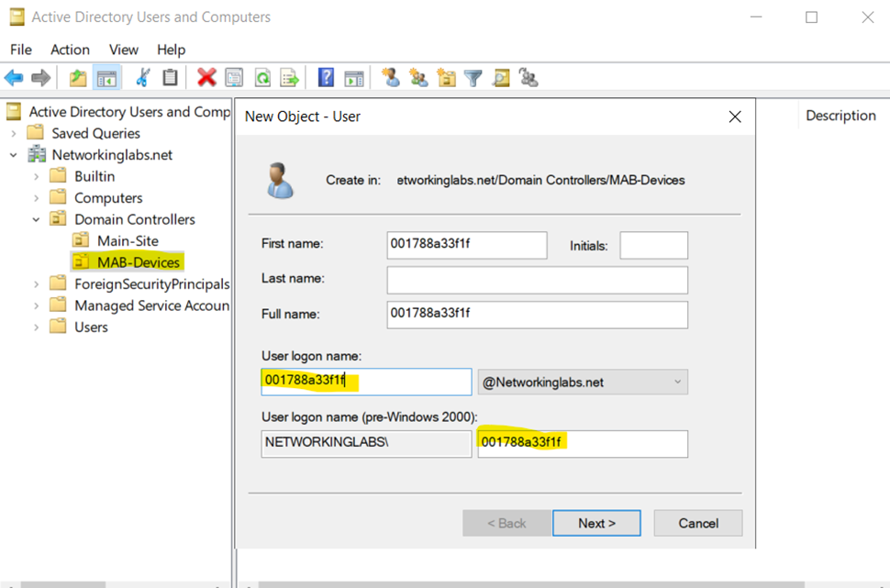Click the Builtin folder icon
The image size is (890, 588).
[x=58, y=176]
